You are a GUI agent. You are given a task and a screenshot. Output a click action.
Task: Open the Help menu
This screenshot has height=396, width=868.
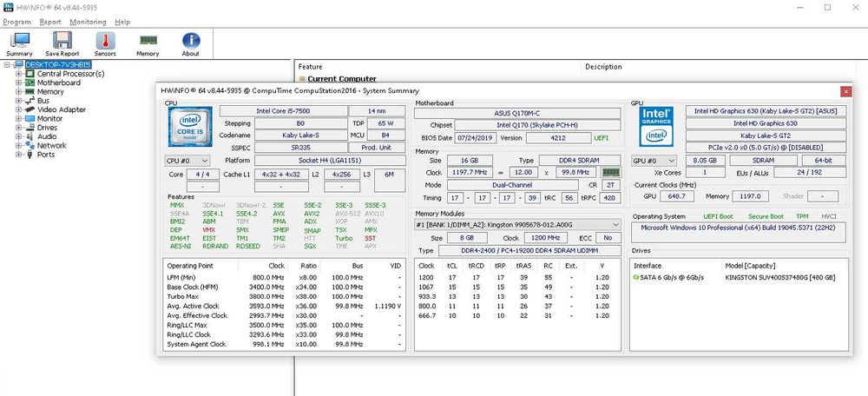click(122, 23)
